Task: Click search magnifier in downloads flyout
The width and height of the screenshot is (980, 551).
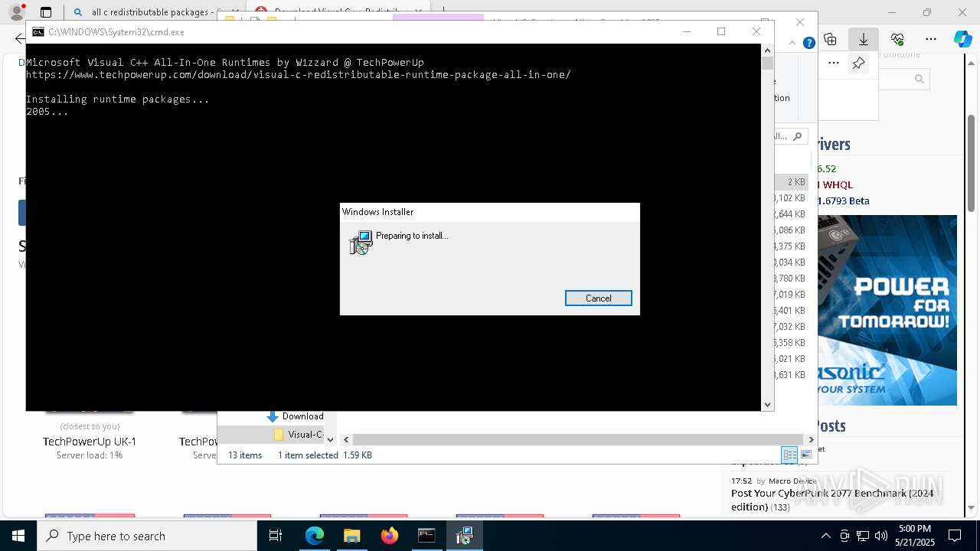Action: pos(920,79)
